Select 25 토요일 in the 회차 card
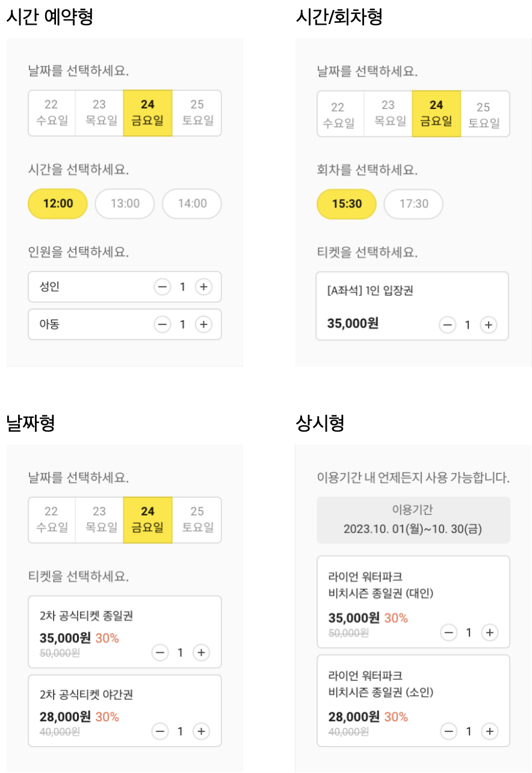This screenshot has width=532, height=773. point(484,114)
